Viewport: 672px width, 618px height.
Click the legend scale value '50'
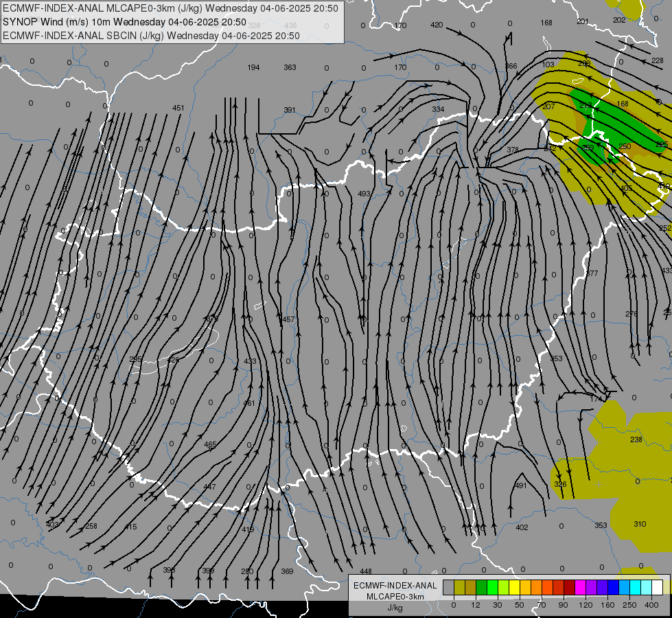pyautogui.click(x=520, y=605)
